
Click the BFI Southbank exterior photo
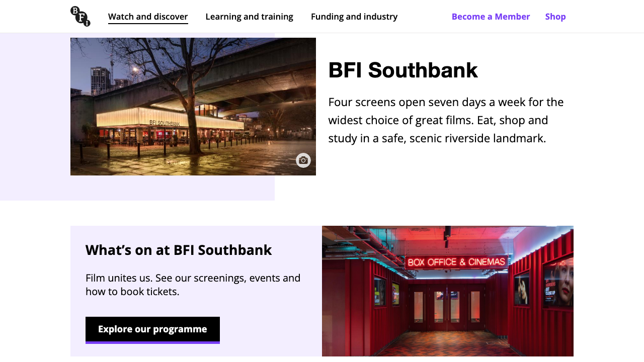(x=193, y=106)
